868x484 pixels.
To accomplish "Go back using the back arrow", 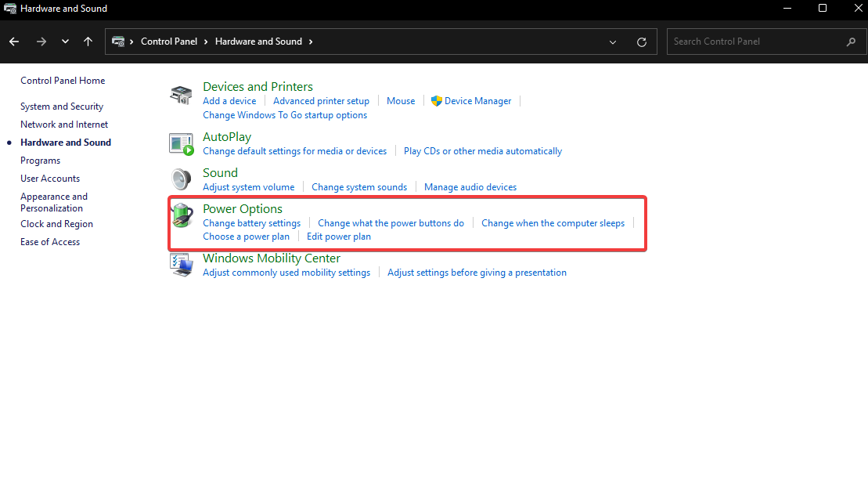I will coord(14,42).
